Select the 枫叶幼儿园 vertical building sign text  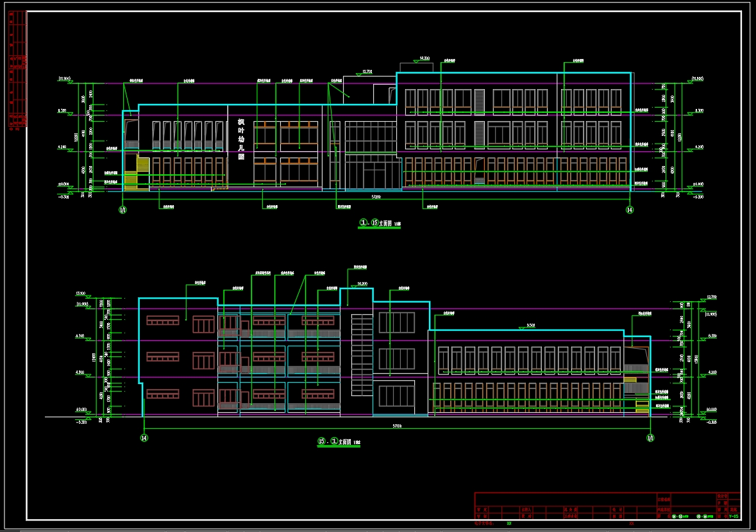pyautogui.click(x=241, y=139)
